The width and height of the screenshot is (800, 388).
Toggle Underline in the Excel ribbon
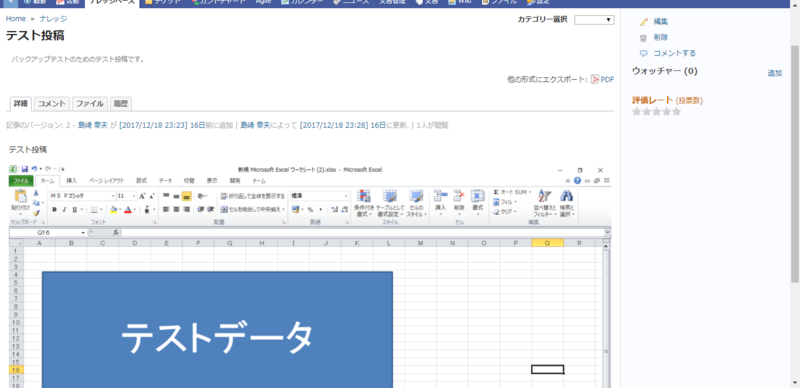(x=74, y=210)
